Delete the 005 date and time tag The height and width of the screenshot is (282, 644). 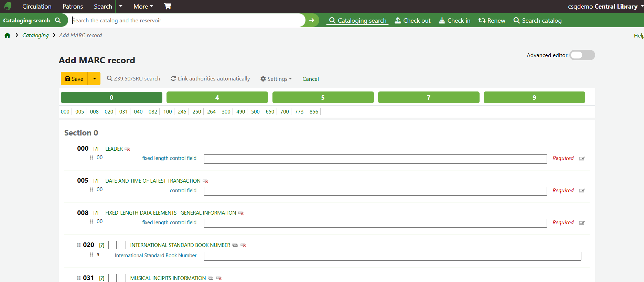tap(205, 181)
